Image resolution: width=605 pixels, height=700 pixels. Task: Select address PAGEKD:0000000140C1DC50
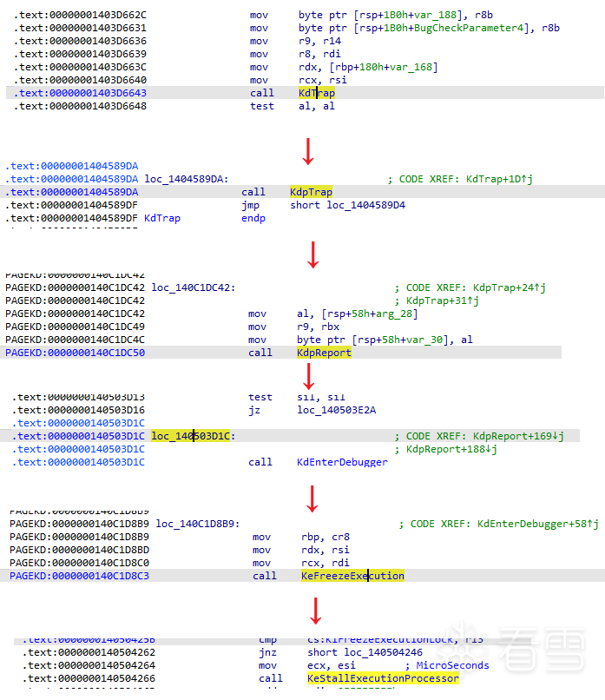75,353
